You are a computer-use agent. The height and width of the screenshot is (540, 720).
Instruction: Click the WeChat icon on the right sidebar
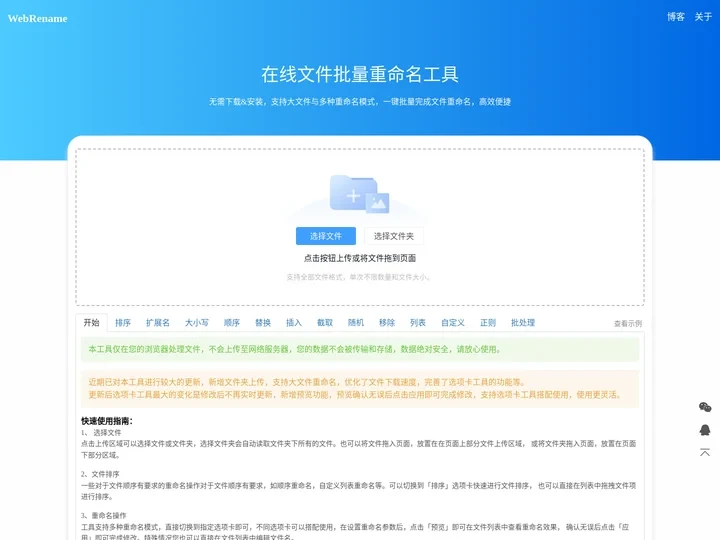coord(705,407)
